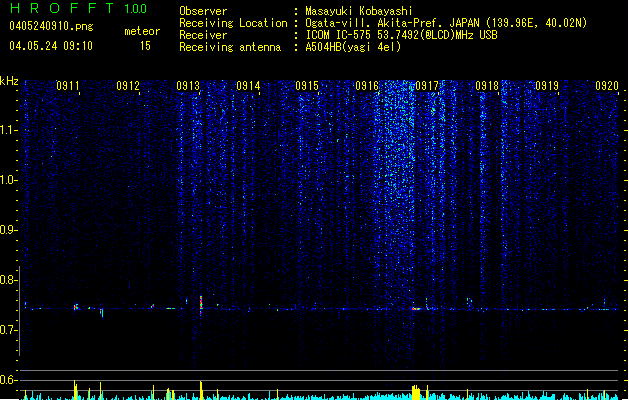
Task: Click the 0918 time marker
Action: (487, 86)
